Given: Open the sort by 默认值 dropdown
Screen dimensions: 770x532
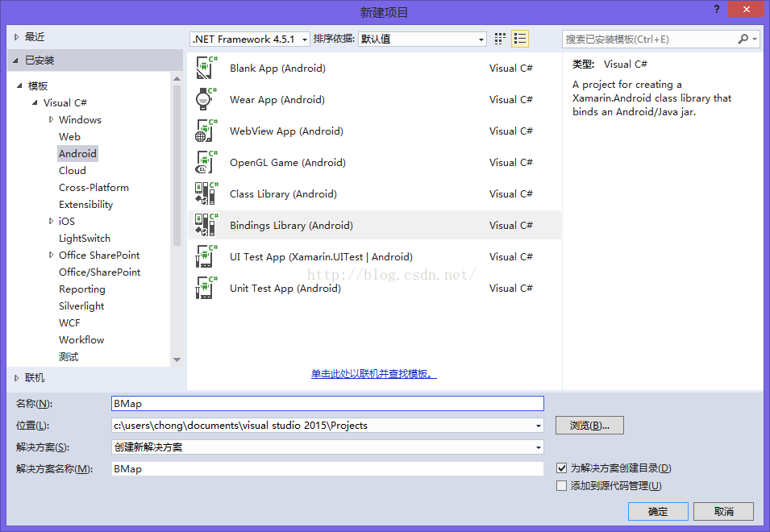Looking at the screenshot, I should pos(422,39).
